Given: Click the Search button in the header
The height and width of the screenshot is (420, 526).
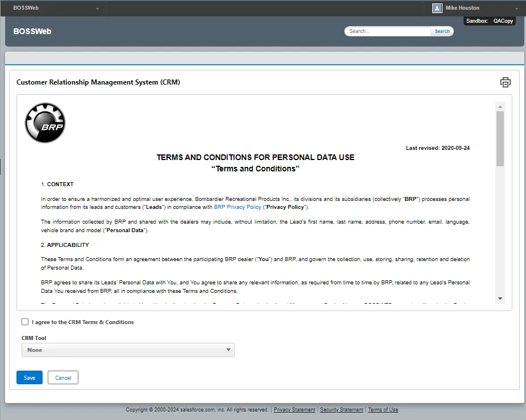Looking at the screenshot, I should tap(442, 31).
